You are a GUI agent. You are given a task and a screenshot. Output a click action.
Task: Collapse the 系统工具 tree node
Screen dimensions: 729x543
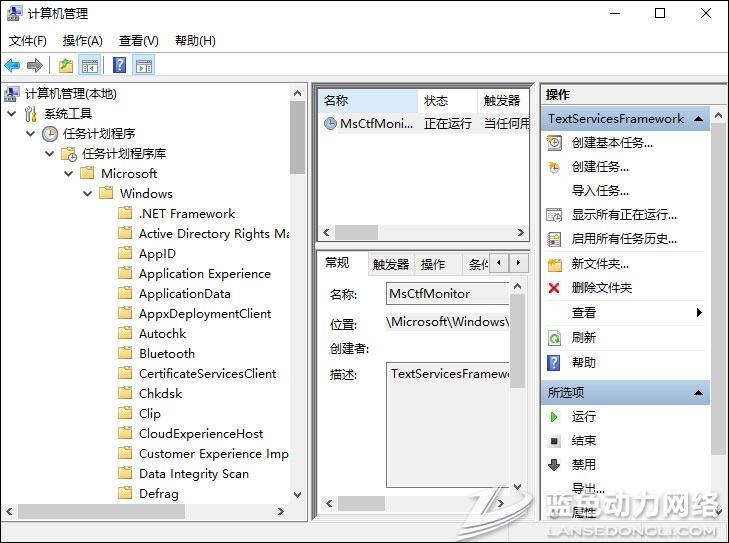[x=12, y=114]
